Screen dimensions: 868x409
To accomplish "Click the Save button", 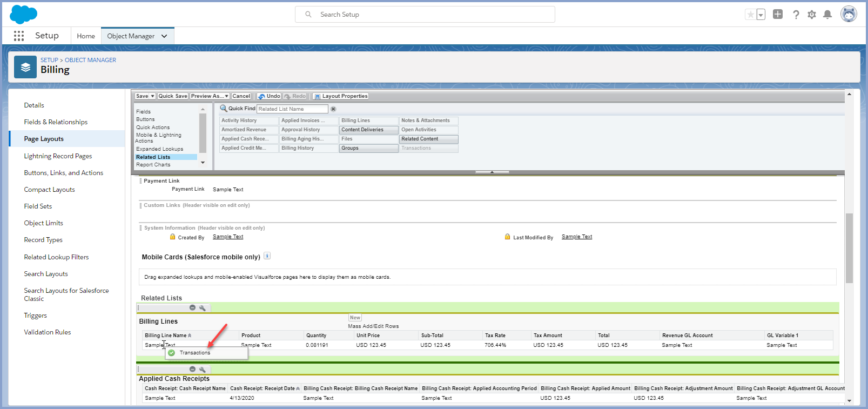I will [142, 96].
